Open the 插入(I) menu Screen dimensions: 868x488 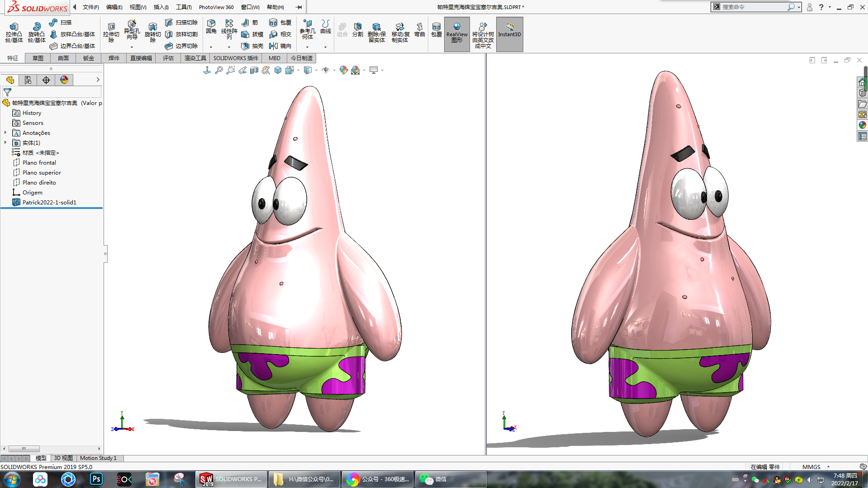[161, 7]
